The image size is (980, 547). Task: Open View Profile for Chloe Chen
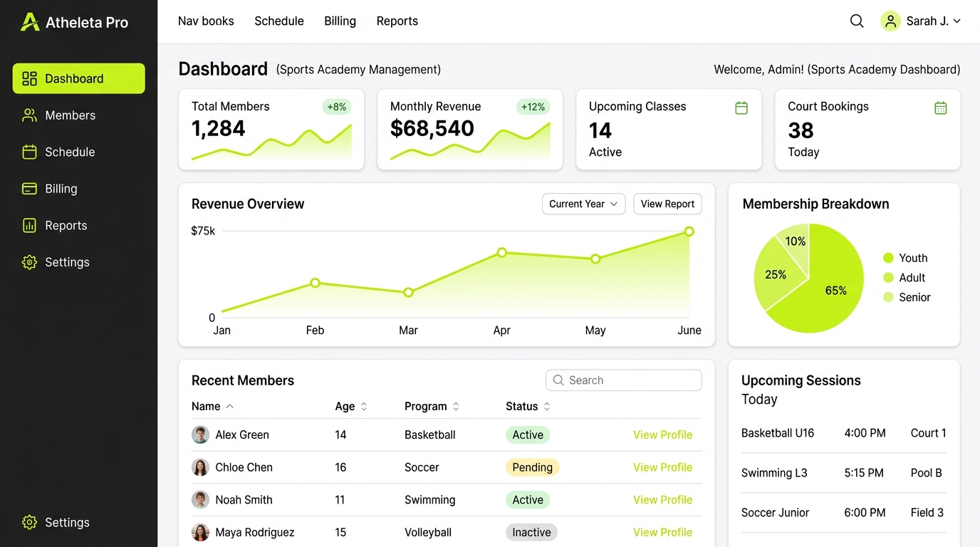pos(662,467)
